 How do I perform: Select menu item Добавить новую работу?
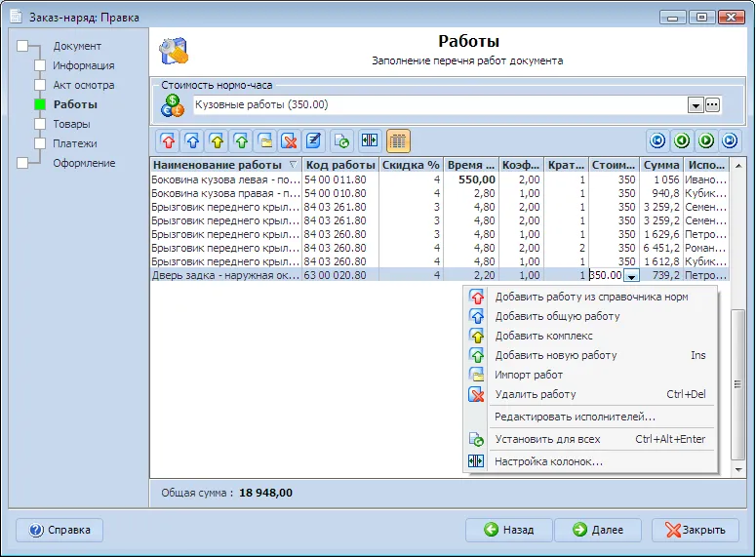pos(591,355)
